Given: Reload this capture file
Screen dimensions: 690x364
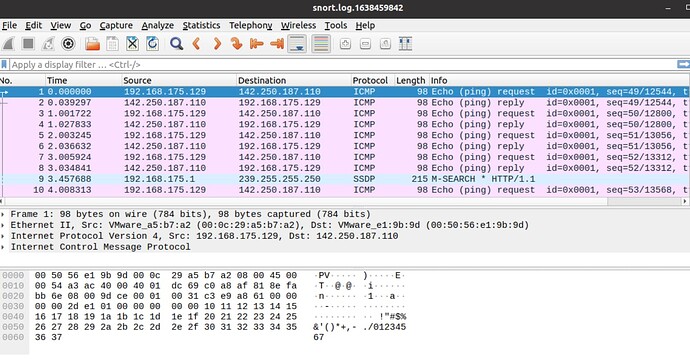Looking at the screenshot, I should click(152, 44).
